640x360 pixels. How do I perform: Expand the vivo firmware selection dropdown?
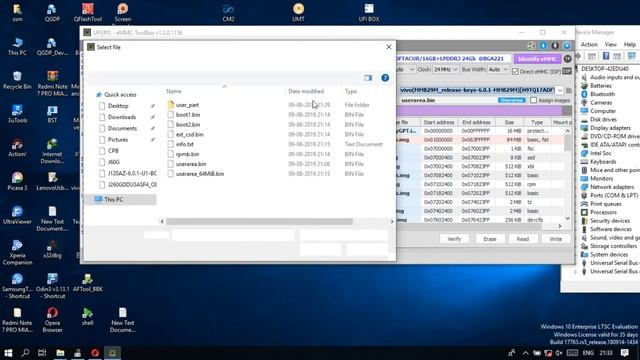(x=560, y=90)
